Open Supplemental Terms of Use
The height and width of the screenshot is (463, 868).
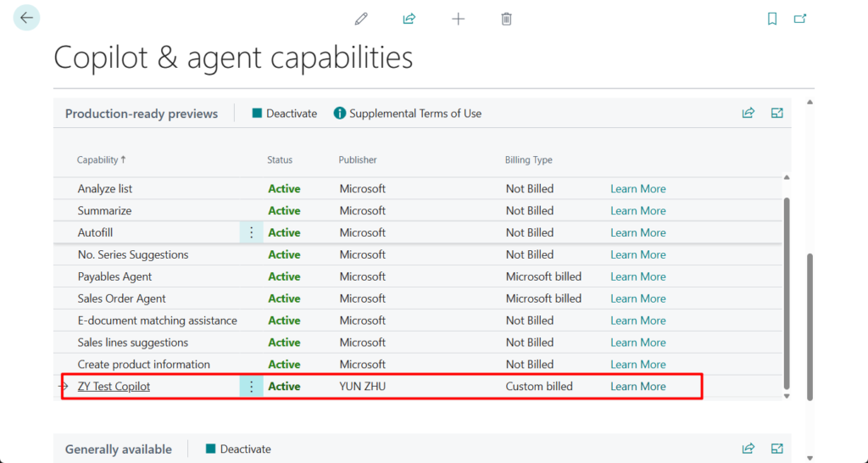coord(408,114)
